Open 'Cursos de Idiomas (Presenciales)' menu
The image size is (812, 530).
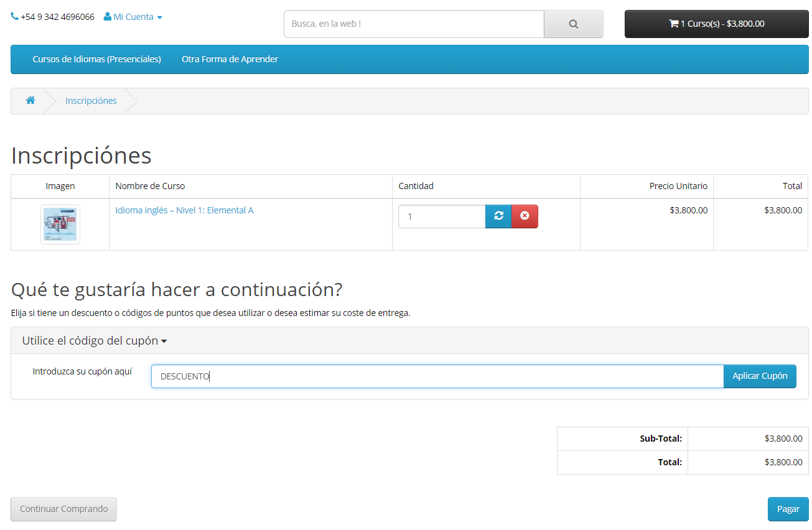pos(96,59)
